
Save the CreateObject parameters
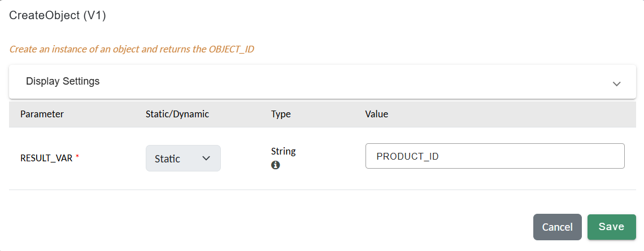point(611,227)
